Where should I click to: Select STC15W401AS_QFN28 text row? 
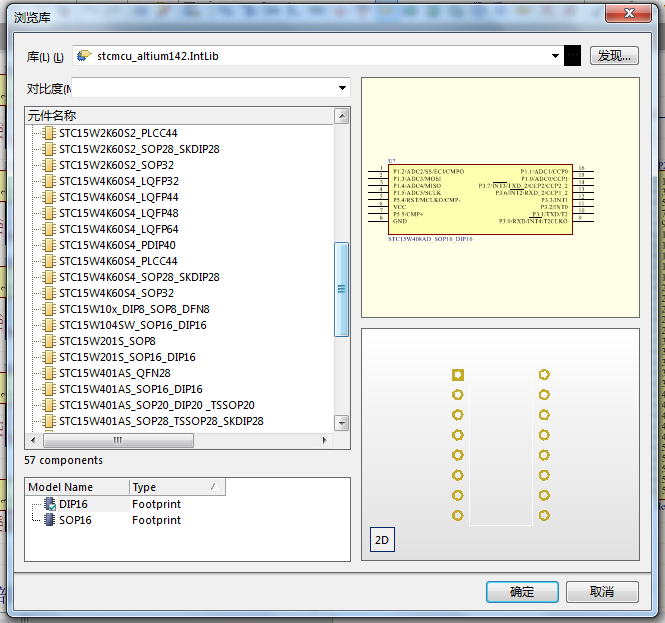[x=115, y=373]
